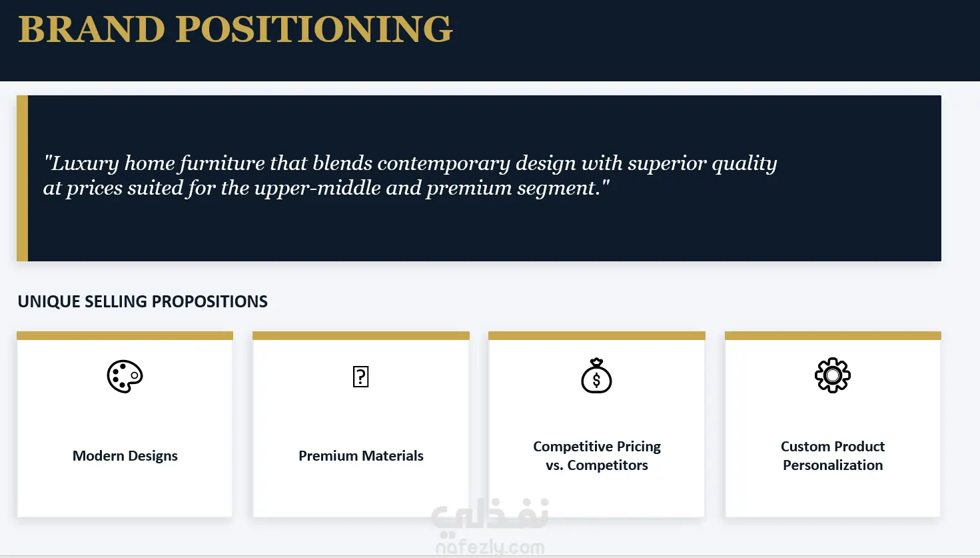Select the boxed question mark placeholder icon
This screenshot has width=980, height=558.
tap(360, 377)
